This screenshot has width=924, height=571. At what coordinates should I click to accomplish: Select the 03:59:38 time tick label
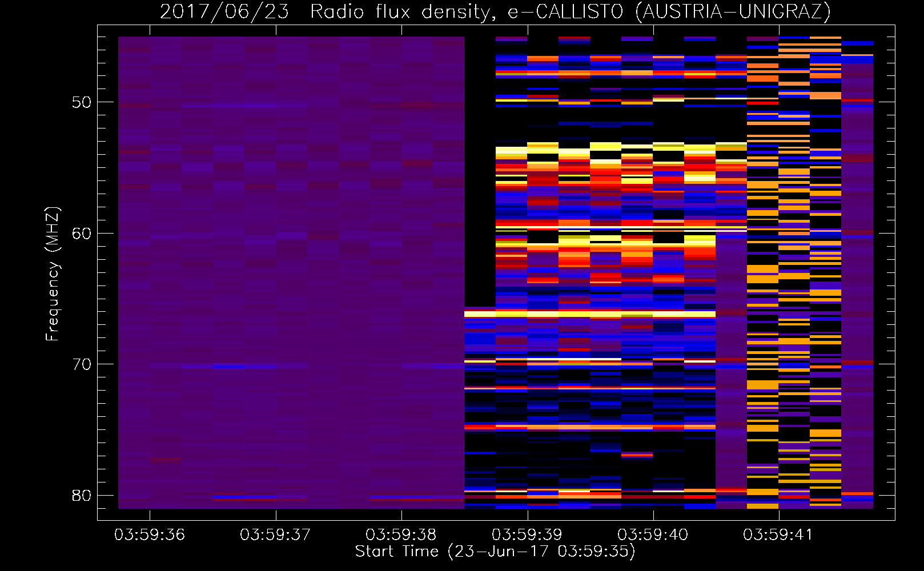pyautogui.click(x=401, y=535)
